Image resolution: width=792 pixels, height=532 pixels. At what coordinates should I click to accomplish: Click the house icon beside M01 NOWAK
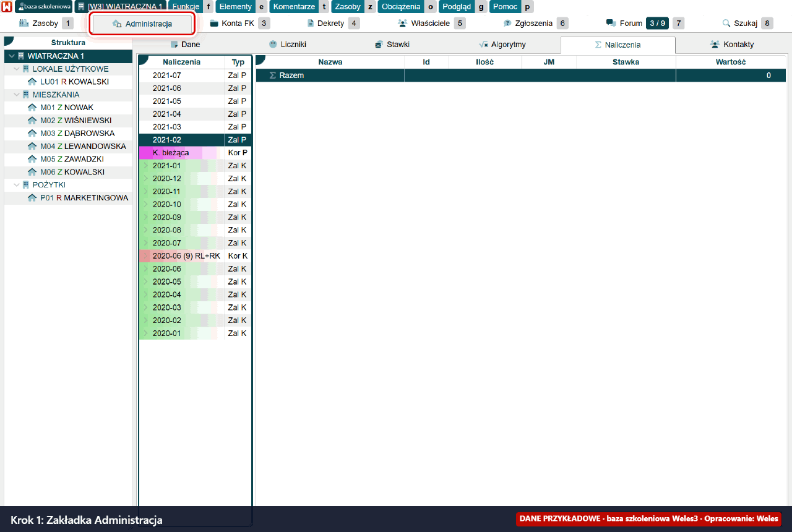pos(32,108)
